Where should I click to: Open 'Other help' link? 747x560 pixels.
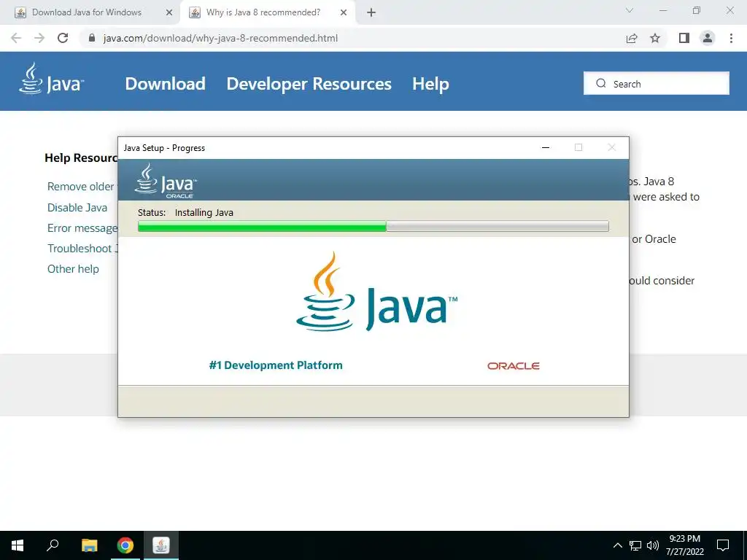tap(73, 269)
